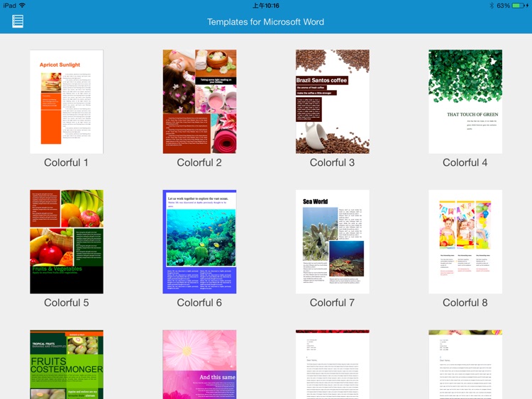Open the spa collage Colorful 2 thumbnail

[199, 102]
